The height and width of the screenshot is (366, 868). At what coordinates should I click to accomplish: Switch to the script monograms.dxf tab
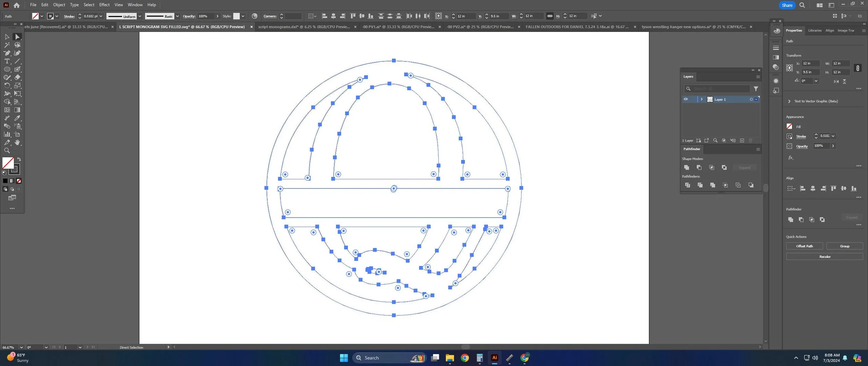(304, 27)
